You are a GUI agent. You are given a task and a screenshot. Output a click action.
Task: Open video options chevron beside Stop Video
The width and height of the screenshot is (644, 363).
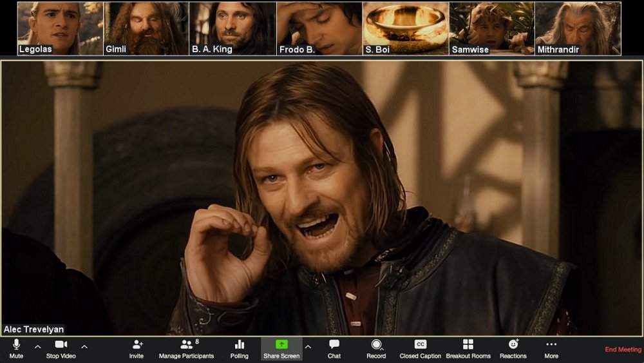(84, 347)
